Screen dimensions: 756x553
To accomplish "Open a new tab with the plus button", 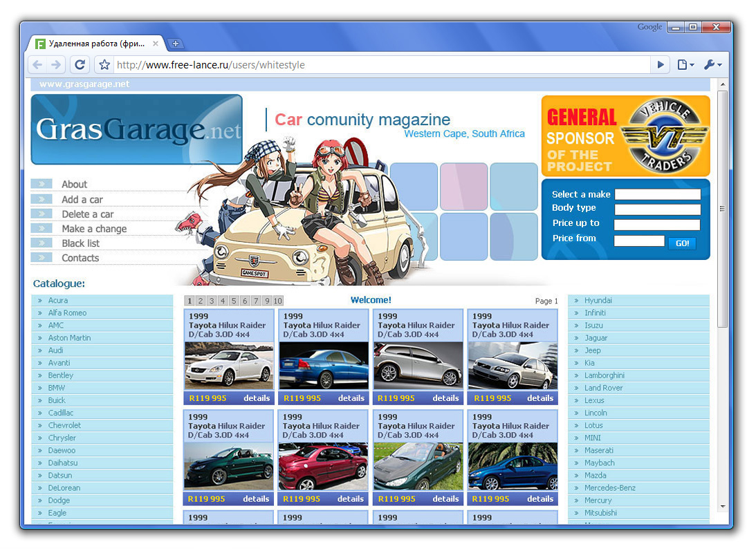I will pos(176,44).
